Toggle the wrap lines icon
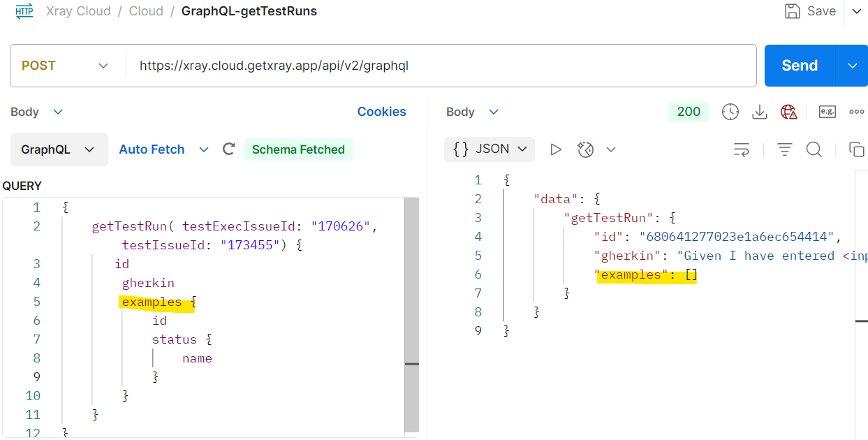 [x=742, y=149]
